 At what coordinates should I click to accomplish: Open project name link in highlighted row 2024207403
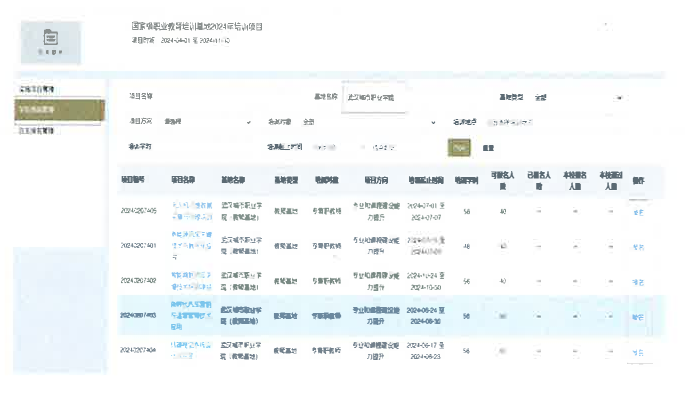tap(191, 316)
